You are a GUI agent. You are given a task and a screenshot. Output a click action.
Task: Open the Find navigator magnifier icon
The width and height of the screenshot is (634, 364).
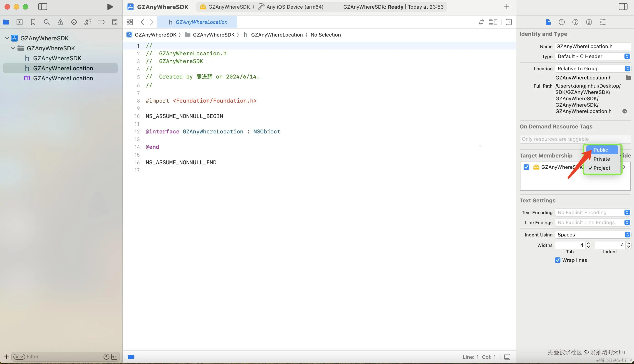tap(47, 22)
